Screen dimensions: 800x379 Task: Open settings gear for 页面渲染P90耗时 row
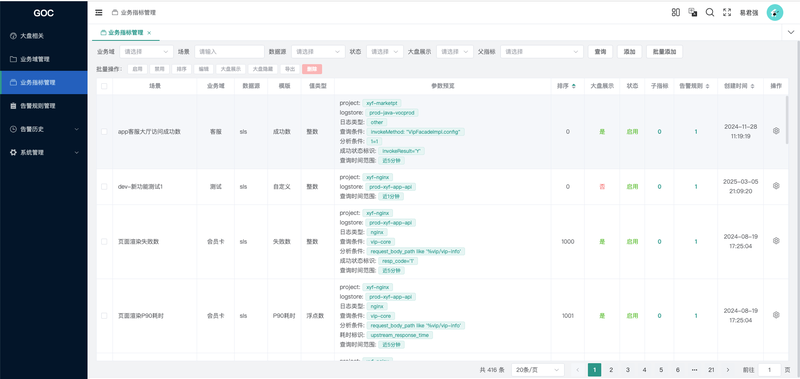(x=776, y=315)
